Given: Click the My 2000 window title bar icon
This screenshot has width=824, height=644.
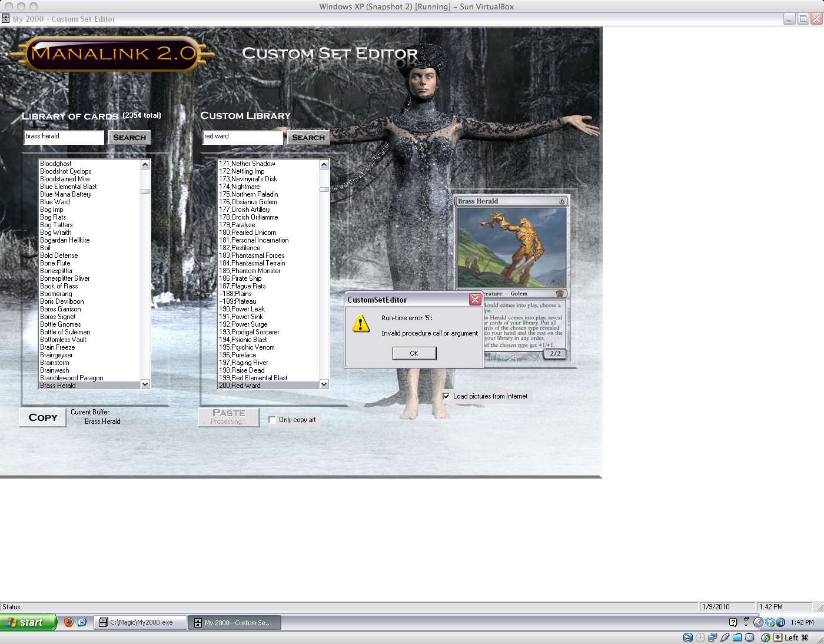Looking at the screenshot, I should tap(5, 19).
